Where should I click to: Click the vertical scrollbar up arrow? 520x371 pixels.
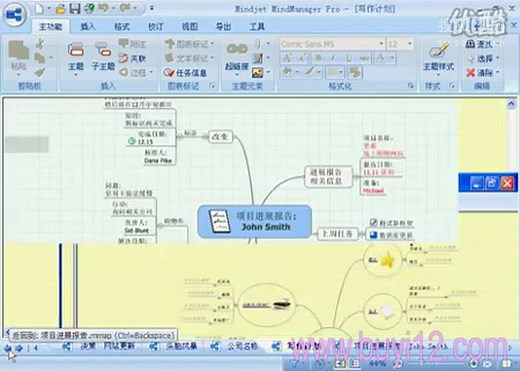click(511, 104)
